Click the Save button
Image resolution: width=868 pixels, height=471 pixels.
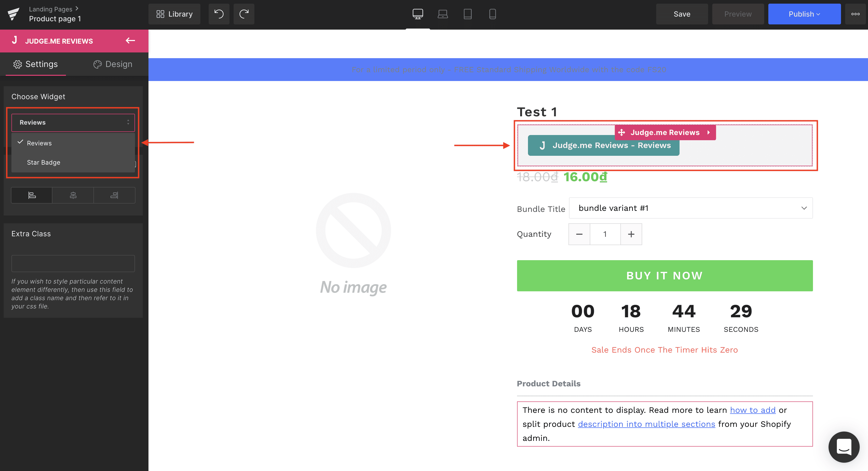coord(682,14)
